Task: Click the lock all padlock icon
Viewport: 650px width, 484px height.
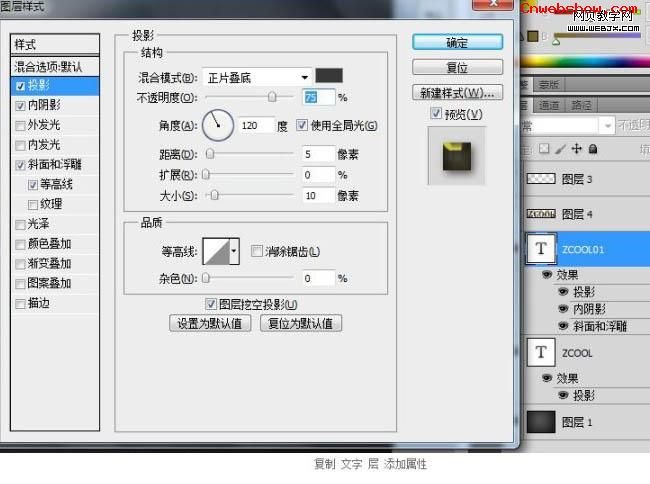Action: point(593,149)
